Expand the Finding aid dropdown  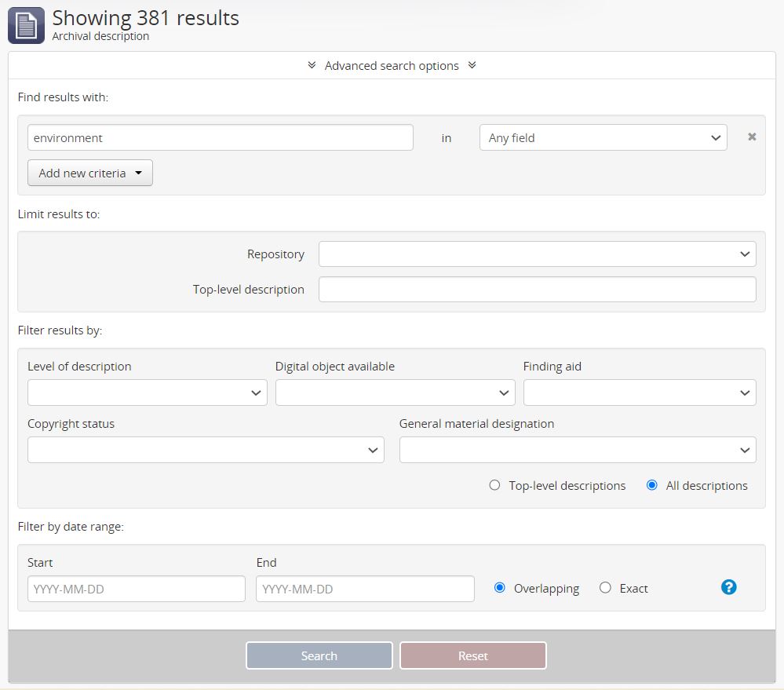639,392
